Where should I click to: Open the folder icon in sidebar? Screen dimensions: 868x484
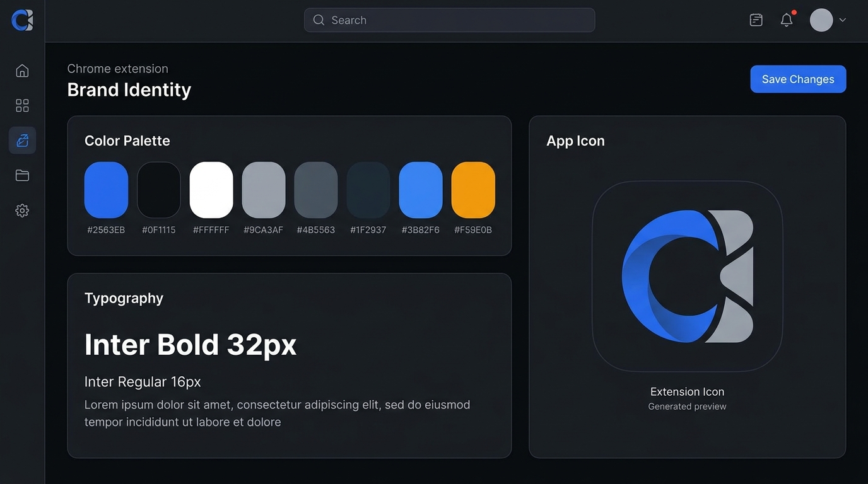pyautogui.click(x=22, y=175)
